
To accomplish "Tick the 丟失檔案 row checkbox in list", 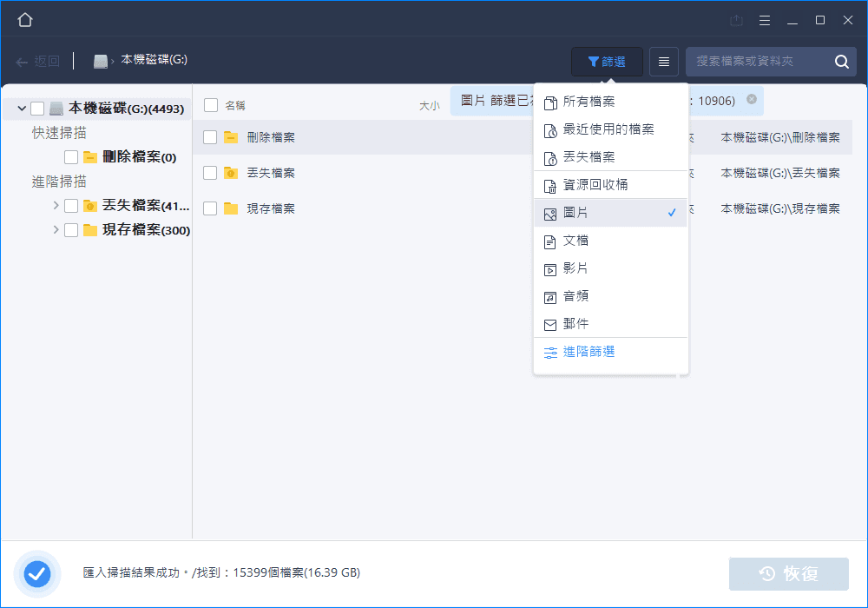I will 210,173.
